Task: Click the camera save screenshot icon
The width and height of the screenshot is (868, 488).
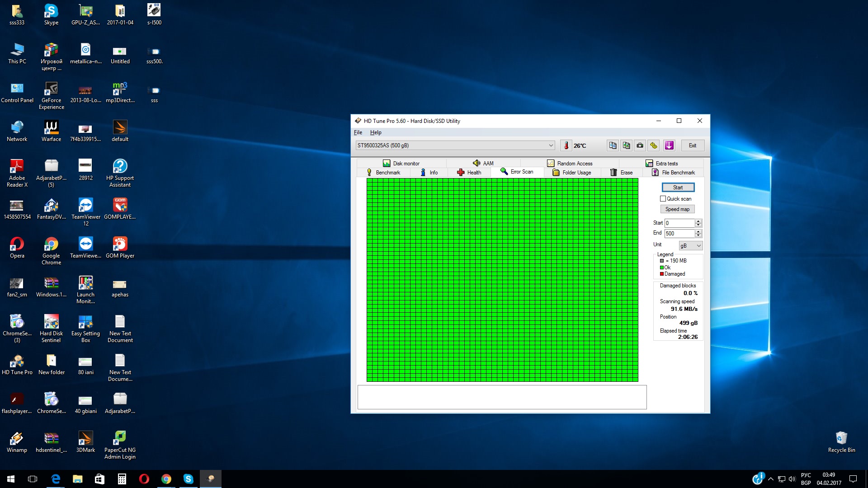Action: click(640, 145)
